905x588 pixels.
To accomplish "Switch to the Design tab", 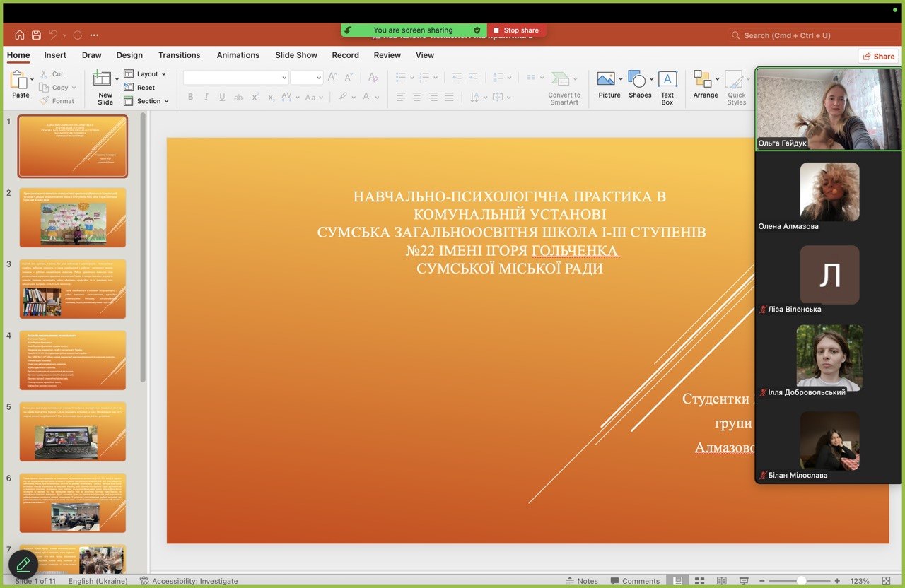I will (x=129, y=55).
